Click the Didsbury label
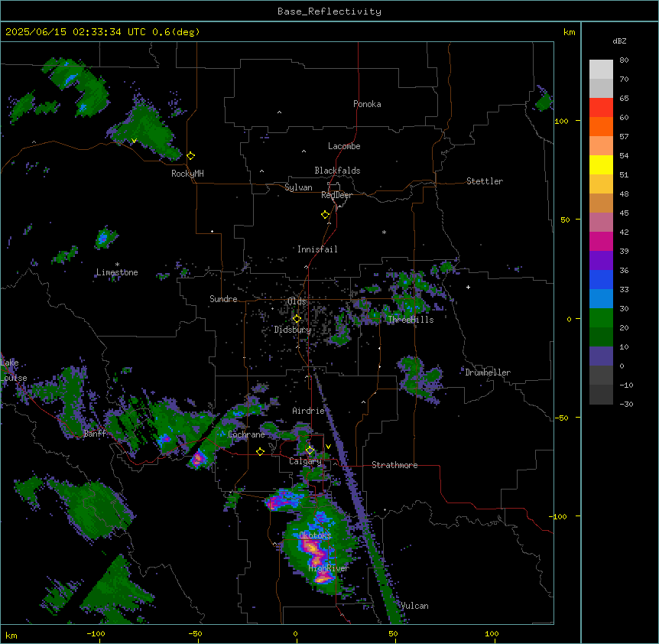 293,330
